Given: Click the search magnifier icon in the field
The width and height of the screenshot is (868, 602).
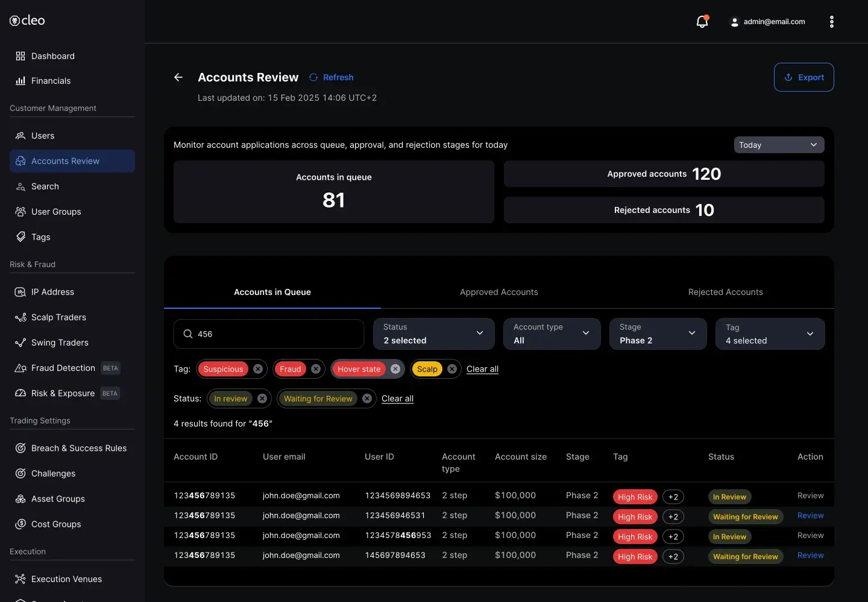Looking at the screenshot, I should (x=188, y=334).
